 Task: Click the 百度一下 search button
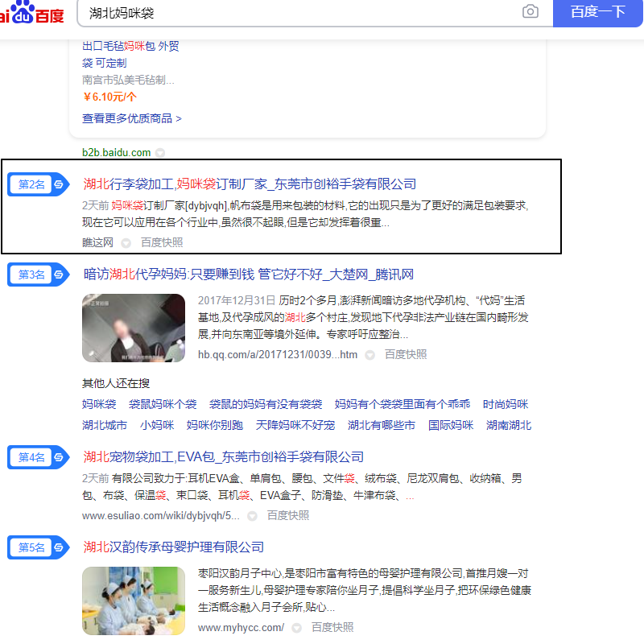pyautogui.click(x=597, y=12)
